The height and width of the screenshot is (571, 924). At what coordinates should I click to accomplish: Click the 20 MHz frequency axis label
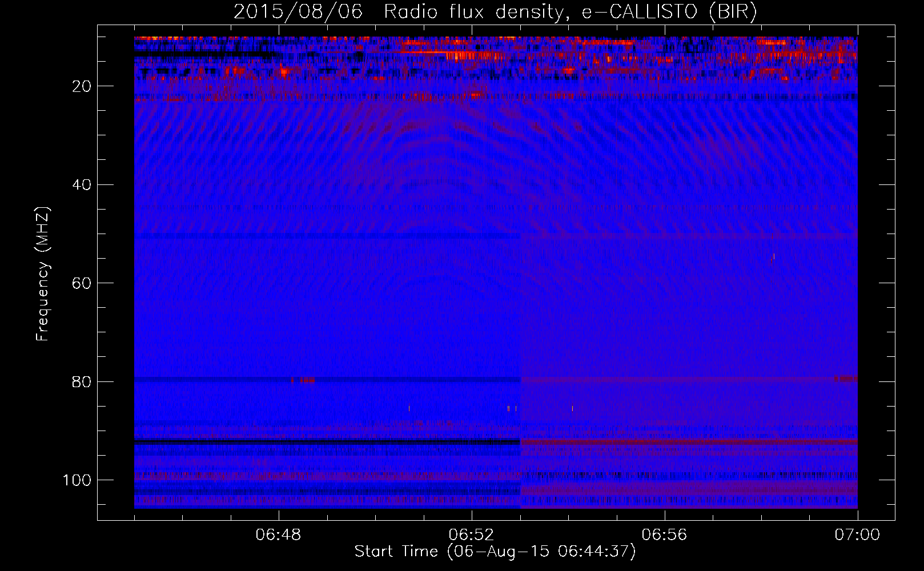pos(82,86)
